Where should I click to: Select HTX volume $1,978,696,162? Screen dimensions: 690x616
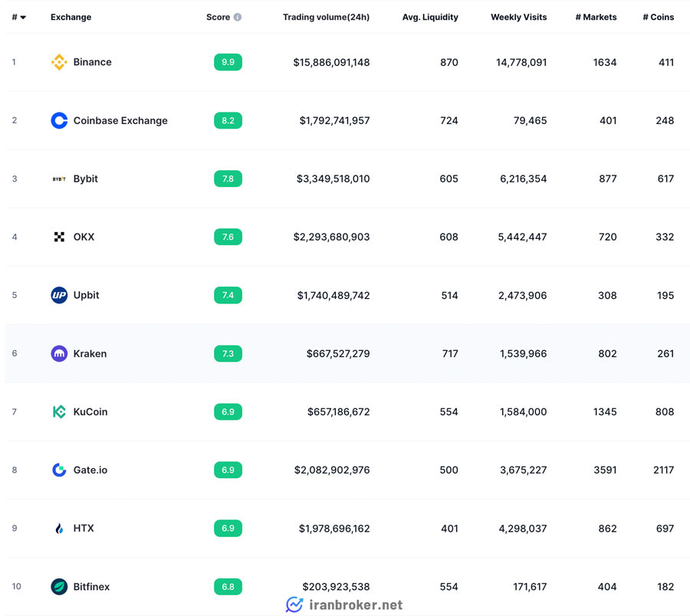point(334,529)
